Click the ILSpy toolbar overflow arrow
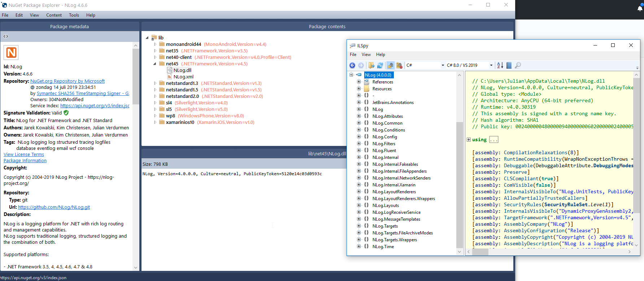The height and width of the screenshot is (281, 644). (637, 68)
